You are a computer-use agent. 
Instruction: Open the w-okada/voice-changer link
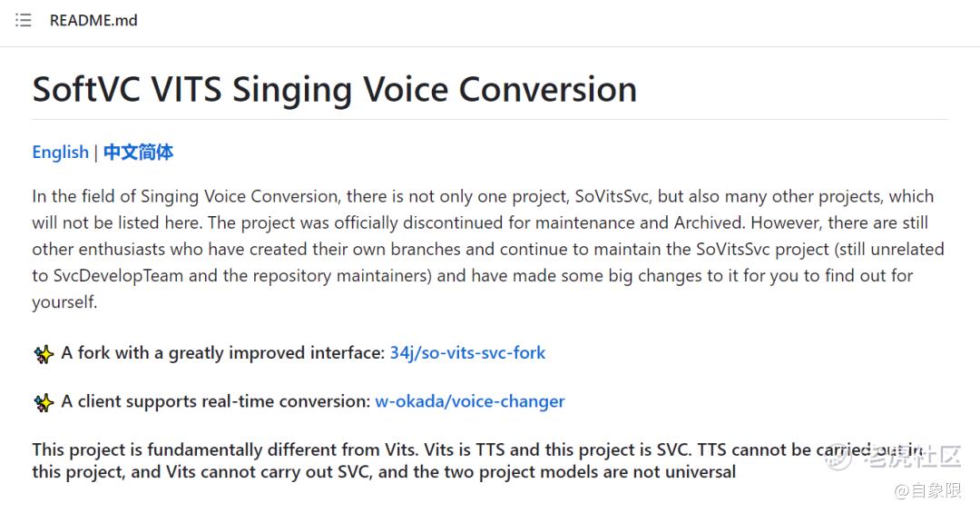click(x=469, y=400)
